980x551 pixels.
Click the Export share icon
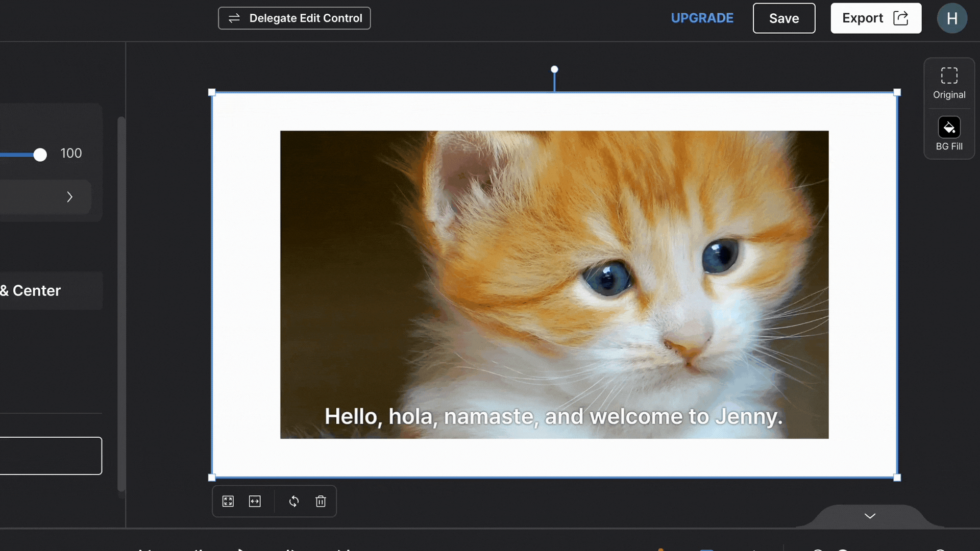coord(901,17)
